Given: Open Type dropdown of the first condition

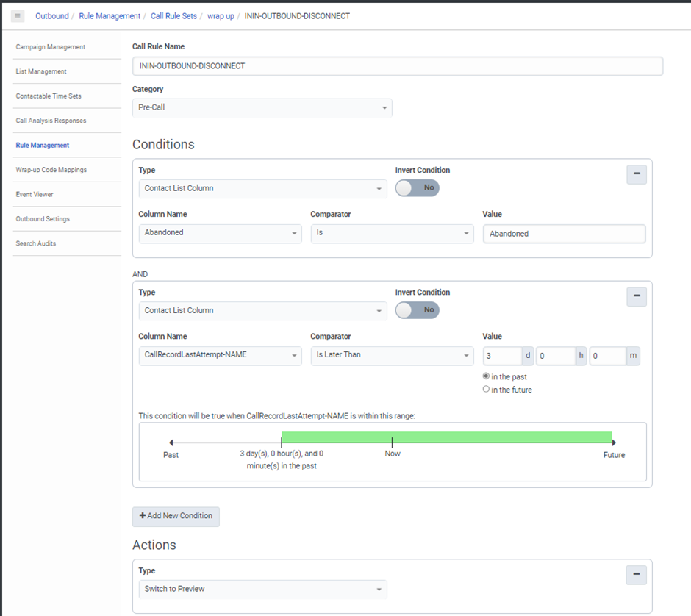Looking at the screenshot, I should click(x=262, y=189).
